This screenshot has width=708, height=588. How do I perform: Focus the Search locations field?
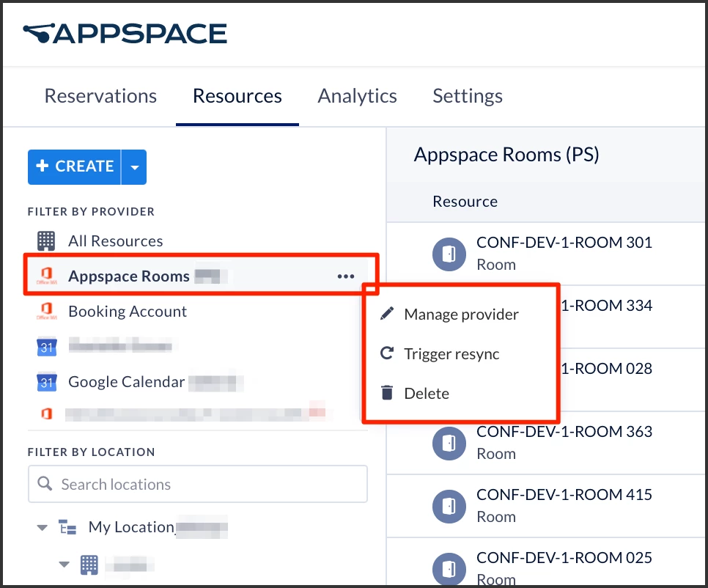[x=198, y=484]
